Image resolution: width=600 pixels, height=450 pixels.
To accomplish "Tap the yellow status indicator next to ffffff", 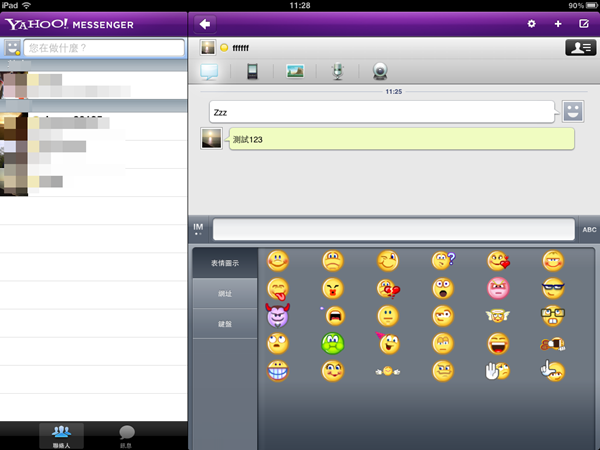I will point(224,48).
